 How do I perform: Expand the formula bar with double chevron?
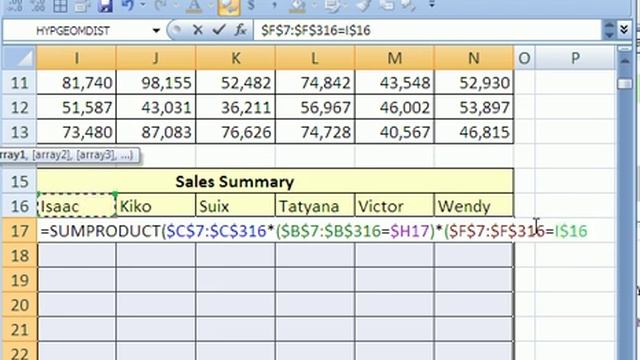pos(624,29)
